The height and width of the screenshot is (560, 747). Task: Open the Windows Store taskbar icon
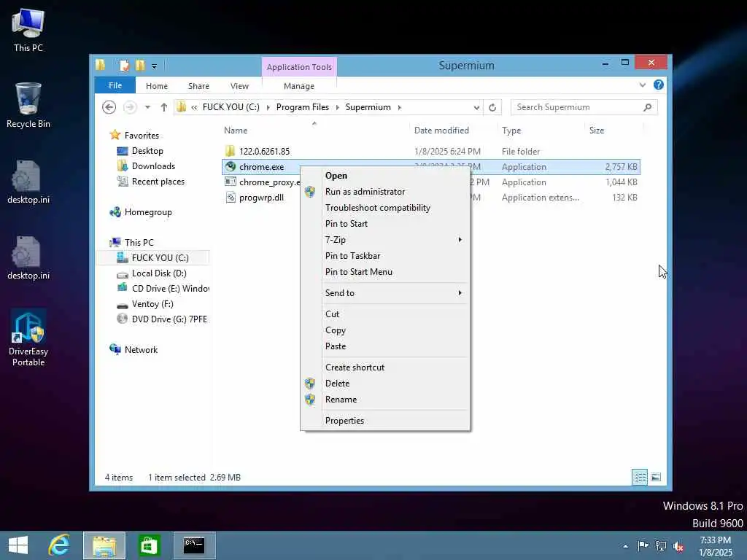point(149,545)
